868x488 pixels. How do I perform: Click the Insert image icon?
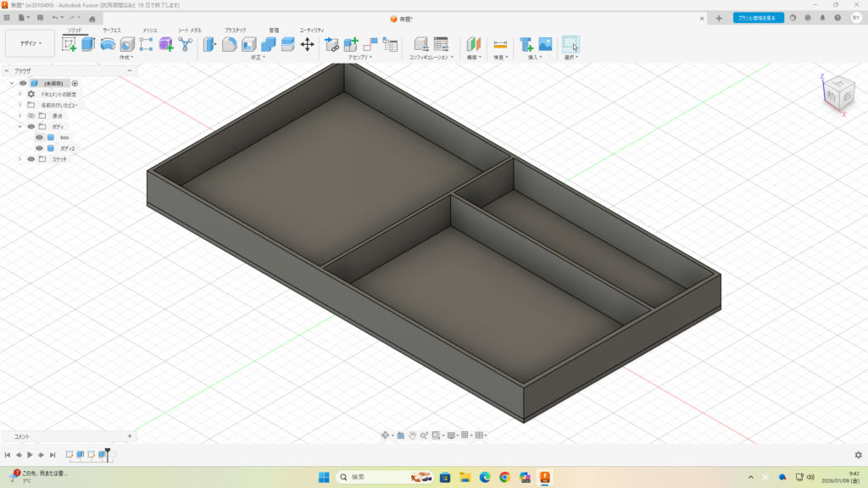coord(545,44)
